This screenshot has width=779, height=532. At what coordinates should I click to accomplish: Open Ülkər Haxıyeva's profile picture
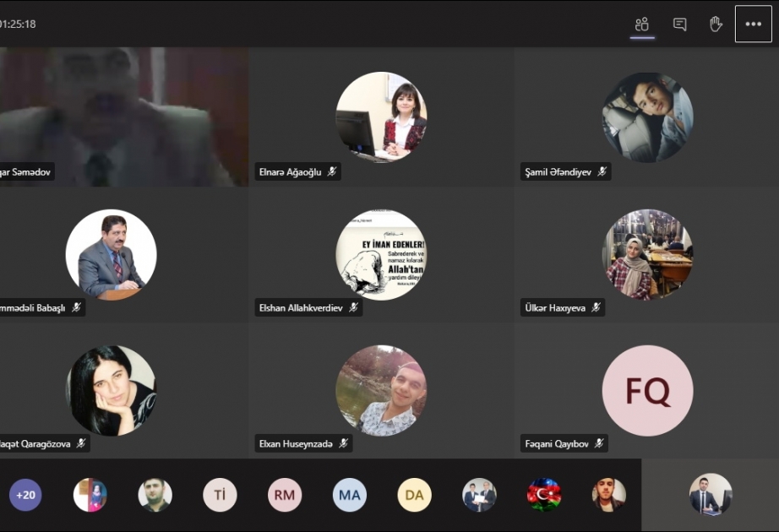[x=647, y=254]
